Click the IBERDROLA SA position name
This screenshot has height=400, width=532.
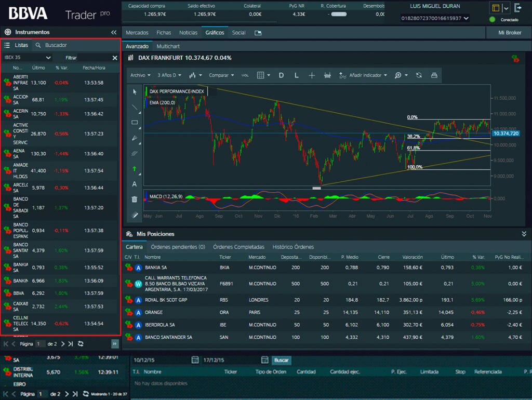(159, 325)
